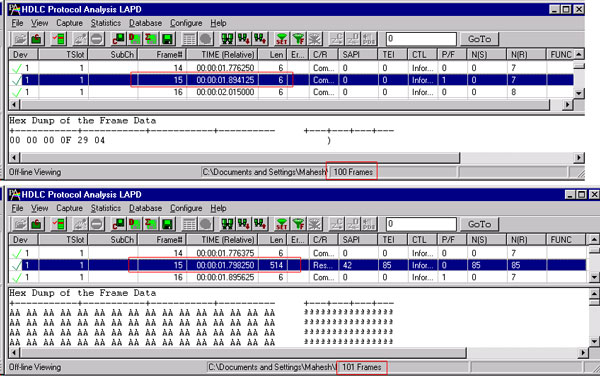This screenshot has width=600, height=376.
Task: Click the binoculars find icon in upper window
Action: [x=228, y=39]
